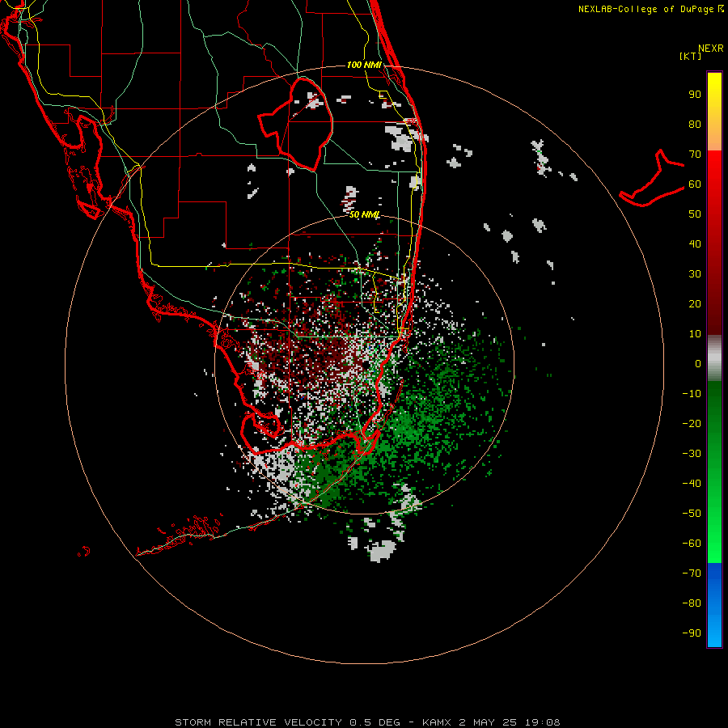Click the positive 90 value on the velocity scale
The width and height of the screenshot is (728, 728).
695,95
